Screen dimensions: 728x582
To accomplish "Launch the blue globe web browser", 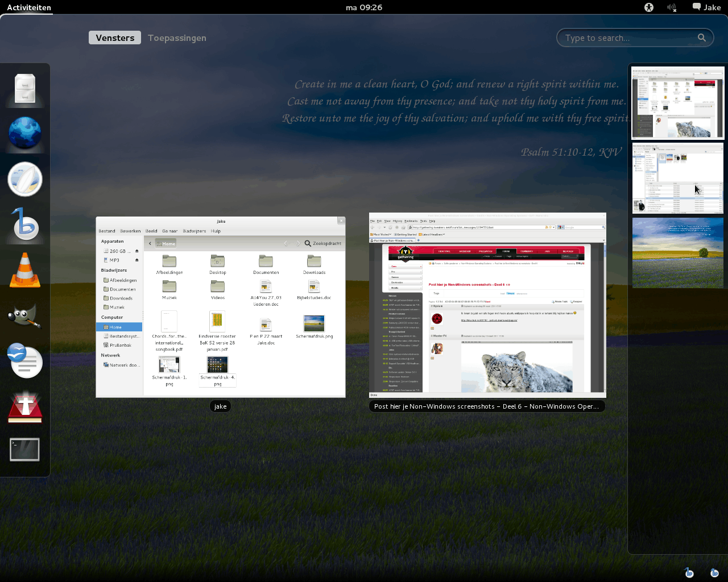I will click(x=24, y=133).
